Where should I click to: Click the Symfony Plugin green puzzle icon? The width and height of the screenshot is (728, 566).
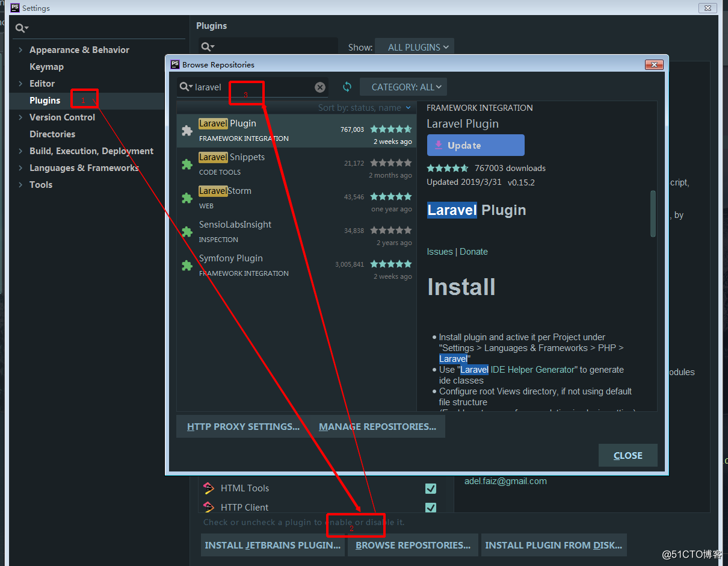pos(187,265)
